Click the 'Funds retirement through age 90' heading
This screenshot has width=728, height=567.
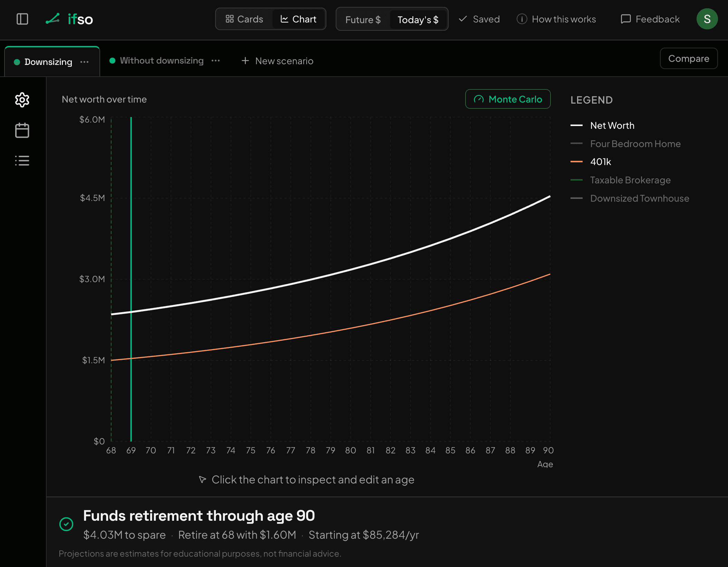(x=199, y=516)
